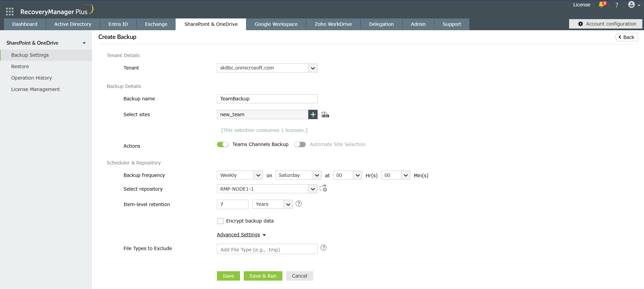
Task: Open the Saturday day dropdown
Action: [298, 175]
